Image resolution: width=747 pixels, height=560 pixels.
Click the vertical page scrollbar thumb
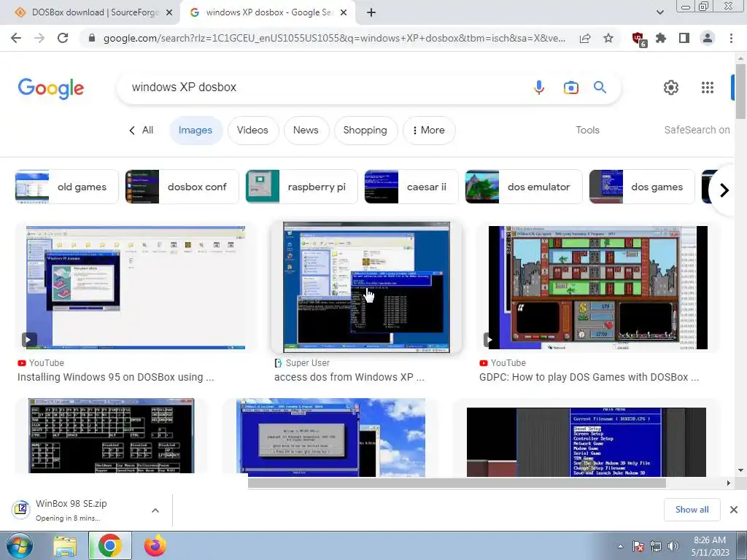click(740, 90)
